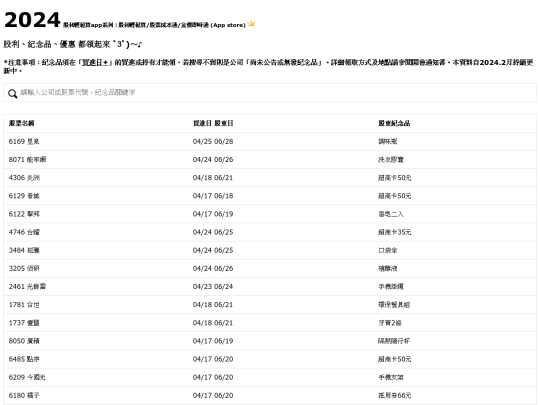Viewport: 540px width, 405px height.
Task: Click souvenir cell in row 6122
Action: point(391,214)
